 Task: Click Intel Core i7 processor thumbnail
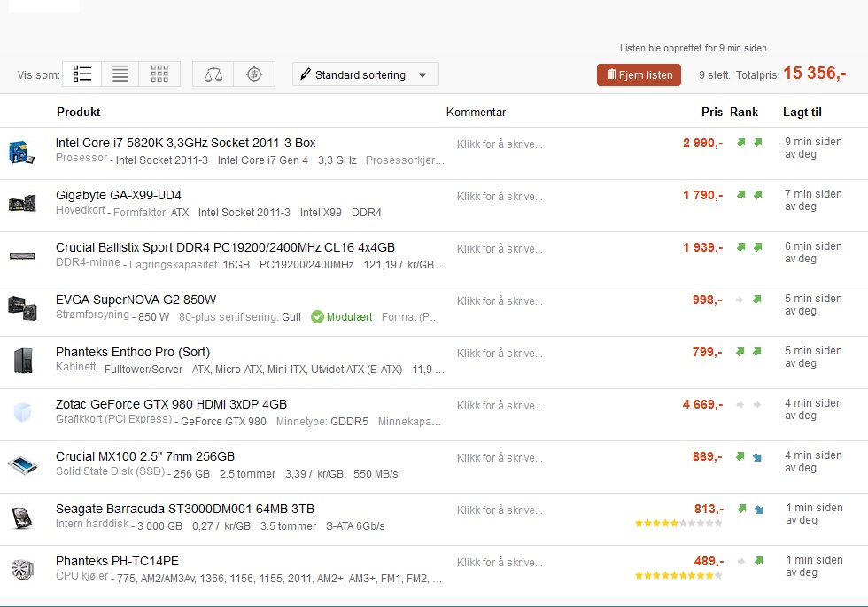coord(21,152)
